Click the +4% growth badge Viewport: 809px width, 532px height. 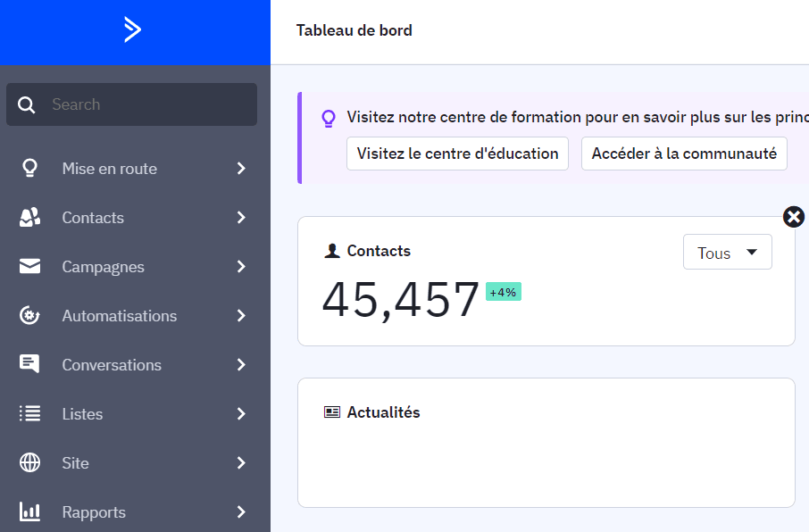(x=503, y=292)
